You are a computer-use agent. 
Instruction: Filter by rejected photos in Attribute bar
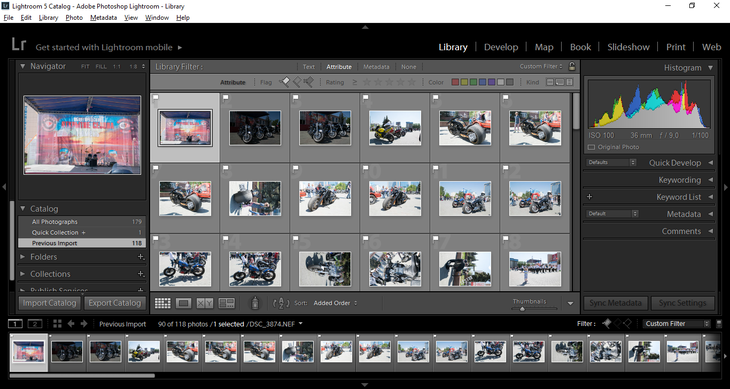click(308, 82)
